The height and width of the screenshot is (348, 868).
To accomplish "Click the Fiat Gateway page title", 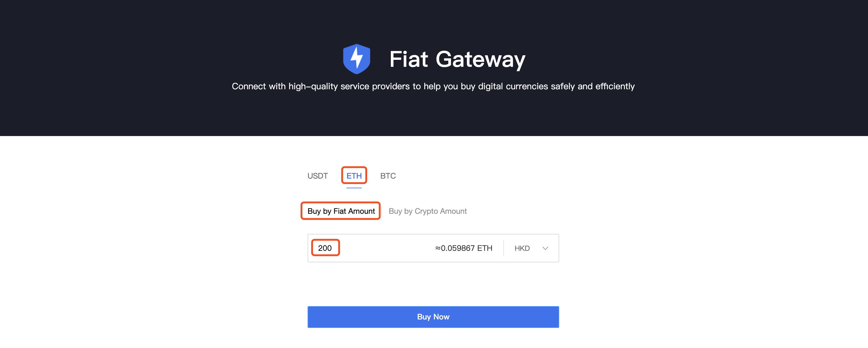I will (457, 59).
